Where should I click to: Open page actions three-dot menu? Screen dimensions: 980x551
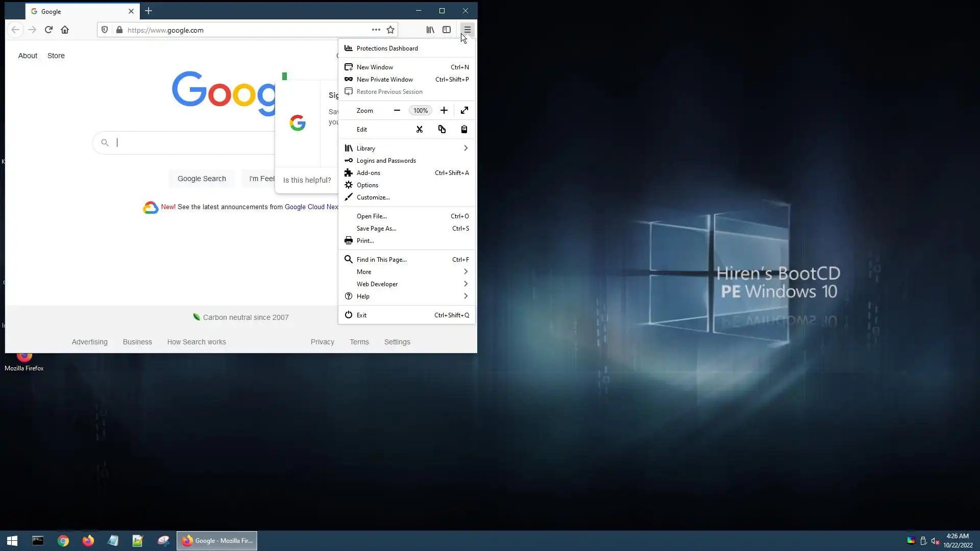click(x=376, y=30)
